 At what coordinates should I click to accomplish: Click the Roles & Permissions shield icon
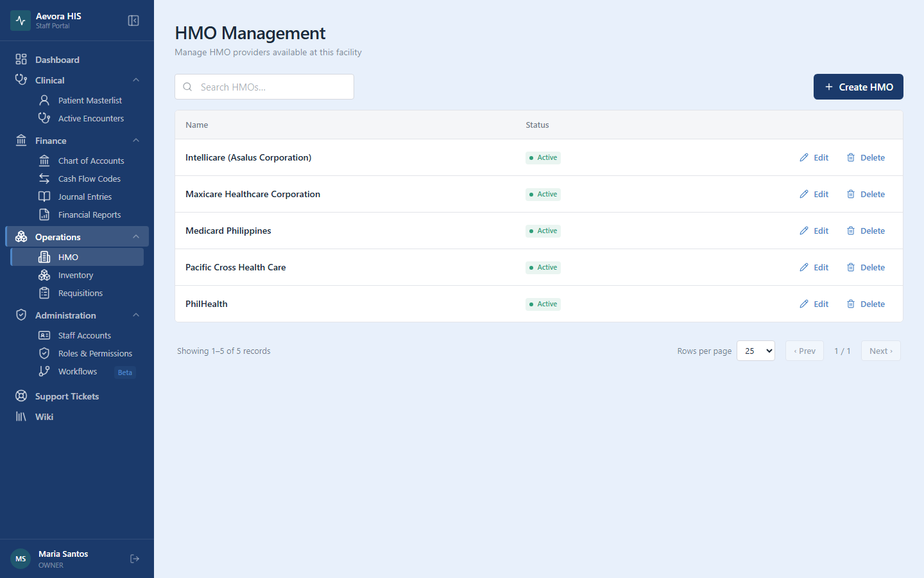click(x=44, y=353)
